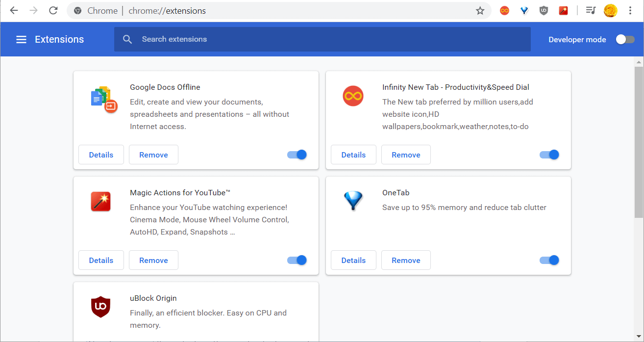
Task: Focus the Search extensions field
Action: (x=322, y=39)
